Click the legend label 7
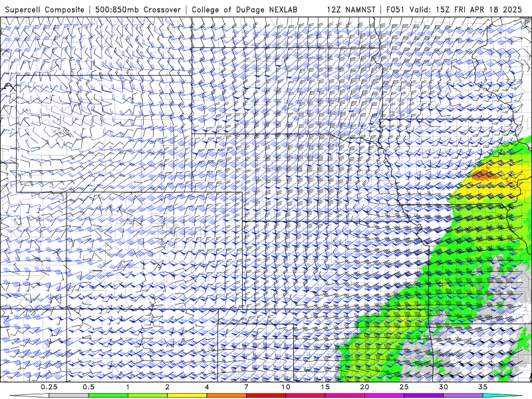The image size is (532, 399). 246,387
